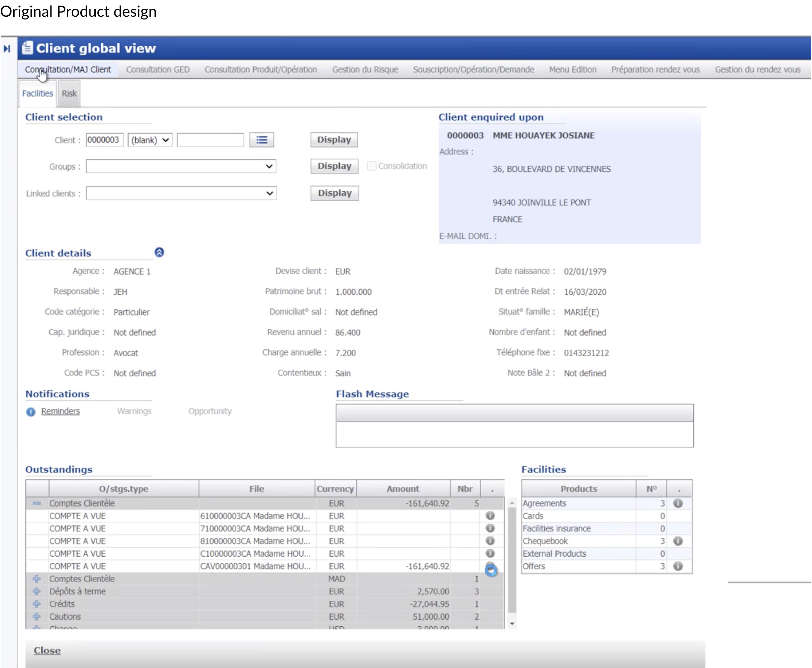Open the Groups dropdown
Screen dimensions: 812x668
click(x=181, y=167)
